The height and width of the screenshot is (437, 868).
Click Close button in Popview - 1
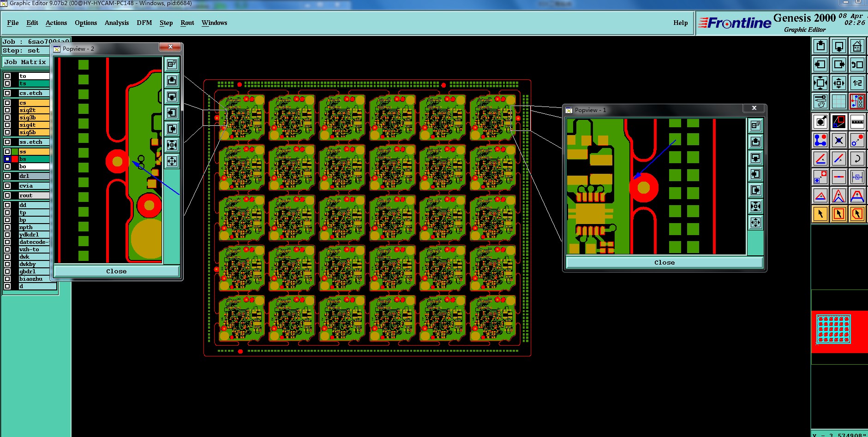[664, 262]
